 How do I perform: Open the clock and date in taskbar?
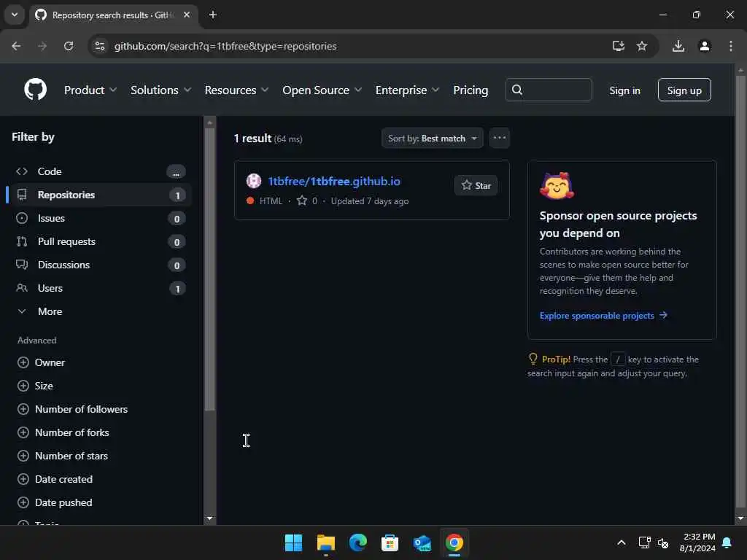tap(697, 542)
